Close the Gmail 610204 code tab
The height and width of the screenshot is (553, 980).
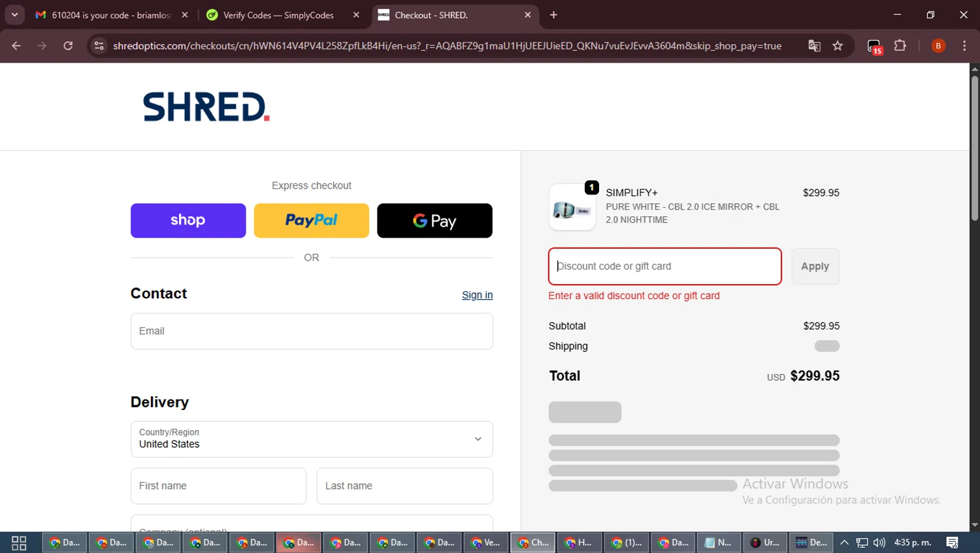[x=185, y=15]
